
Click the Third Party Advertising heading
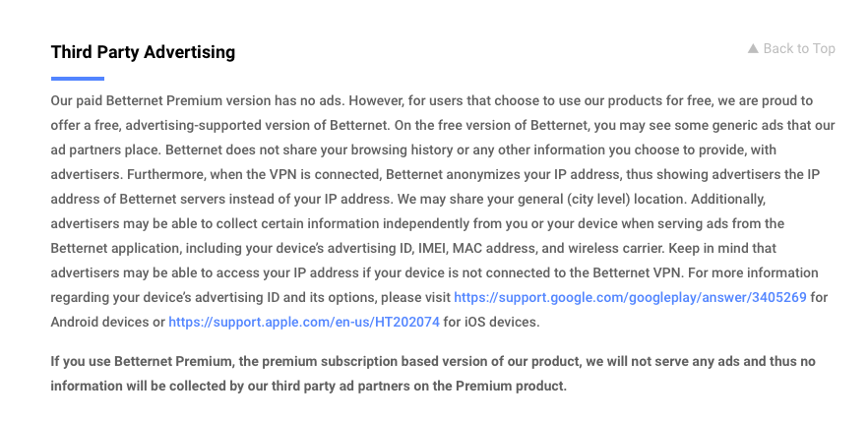pos(143,51)
